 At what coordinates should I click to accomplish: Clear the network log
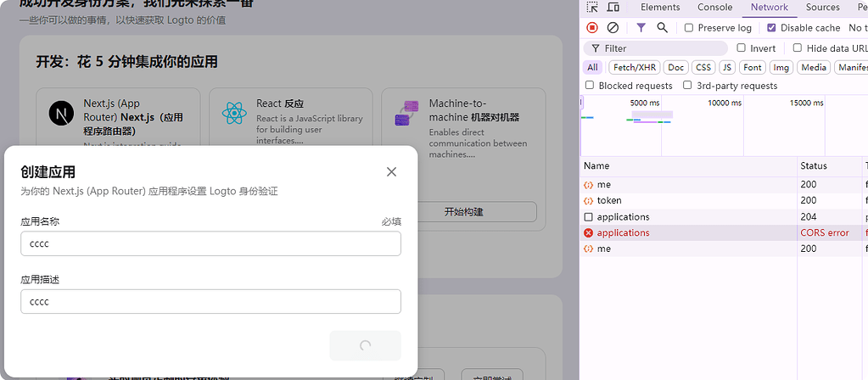pyautogui.click(x=613, y=28)
